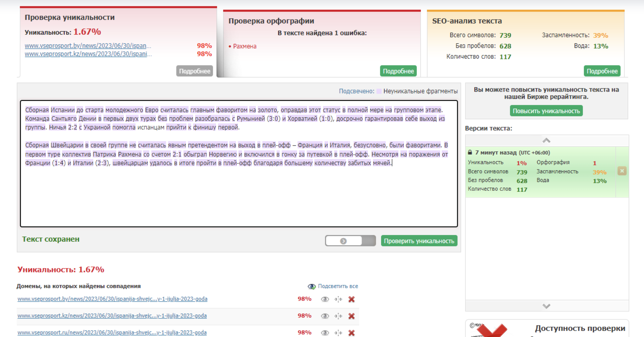
Task: Click red X beside vseprosport.ru match
Action: tap(351, 333)
